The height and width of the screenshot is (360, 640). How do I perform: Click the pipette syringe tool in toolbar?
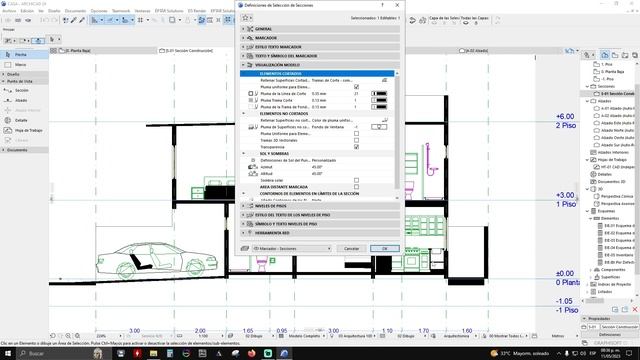pyautogui.click(x=74, y=20)
